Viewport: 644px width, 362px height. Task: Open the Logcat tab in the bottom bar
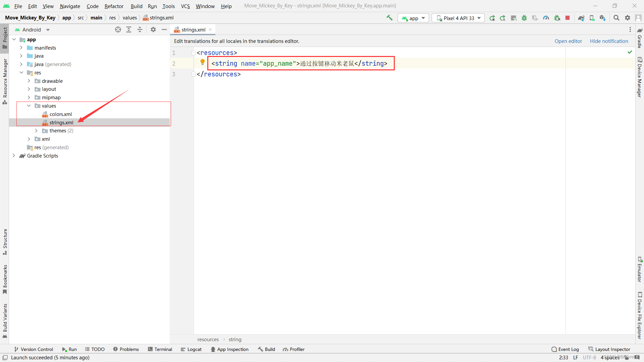191,349
